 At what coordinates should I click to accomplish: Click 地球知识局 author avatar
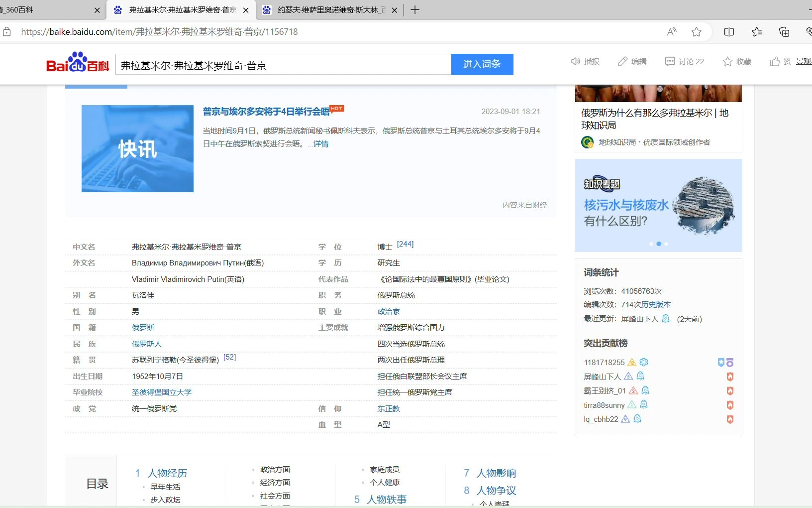[588, 142]
